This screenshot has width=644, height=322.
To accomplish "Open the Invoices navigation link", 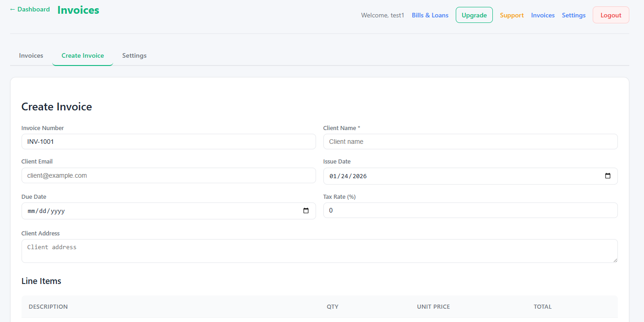I will pyautogui.click(x=543, y=15).
